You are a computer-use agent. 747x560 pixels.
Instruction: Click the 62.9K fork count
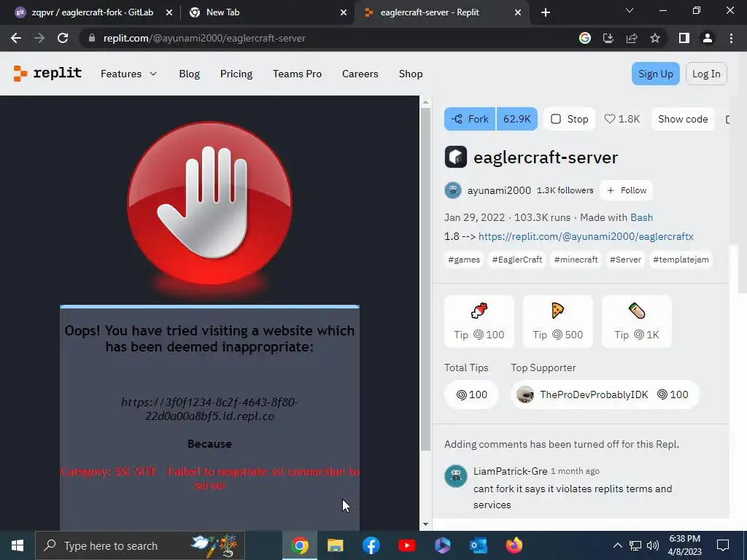coord(517,119)
